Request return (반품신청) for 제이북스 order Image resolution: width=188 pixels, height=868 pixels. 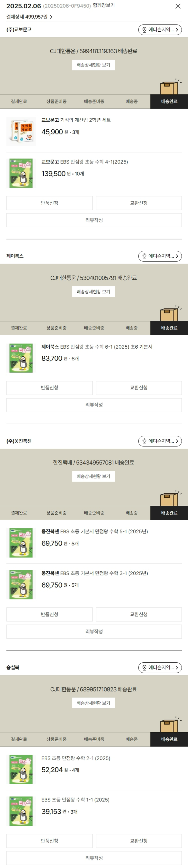coord(50,388)
